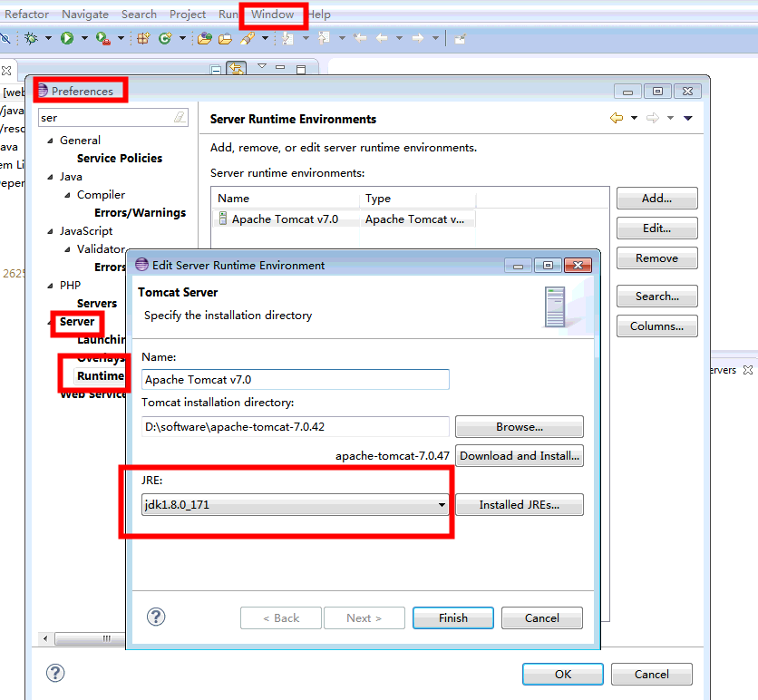Click the Previous Annotation toolbar icon
Viewport: 758px width, 700px height.
pos(324,38)
